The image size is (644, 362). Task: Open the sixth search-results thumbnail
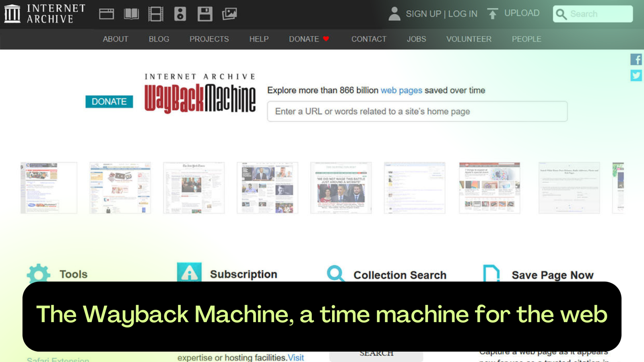click(415, 188)
